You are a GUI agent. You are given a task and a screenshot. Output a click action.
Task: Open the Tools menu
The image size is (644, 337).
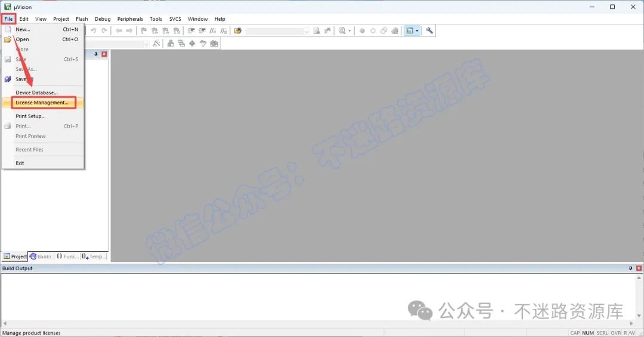(x=156, y=19)
